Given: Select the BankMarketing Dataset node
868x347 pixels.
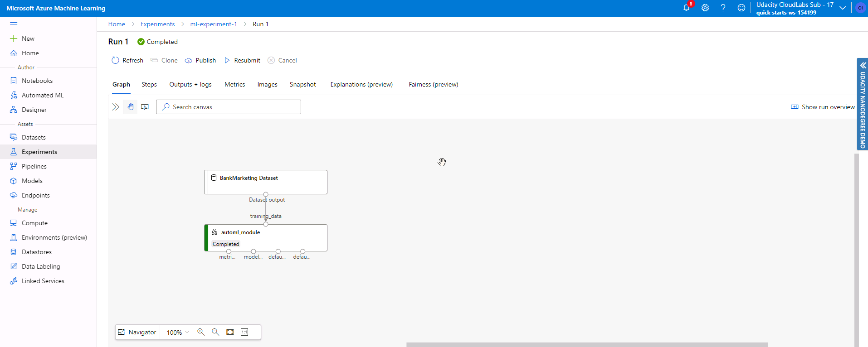Looking at the screenshot, I should 266,182.
